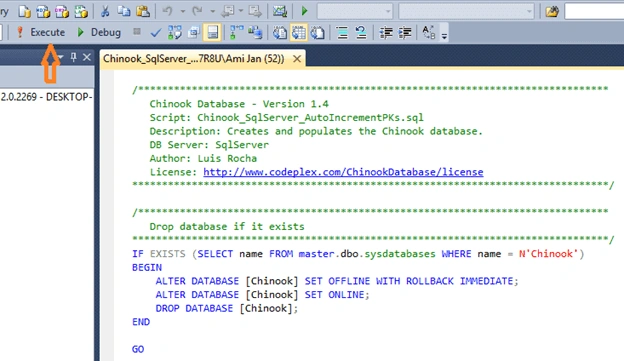Select the highlighted Results to Grid icon
The width and height of the screenshot is (624, 361).
(298, 33)
